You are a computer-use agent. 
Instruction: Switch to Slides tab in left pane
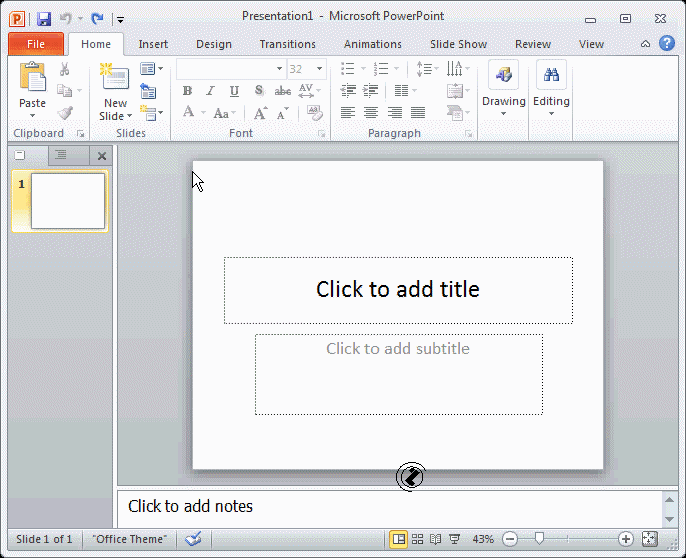(21, 155)
